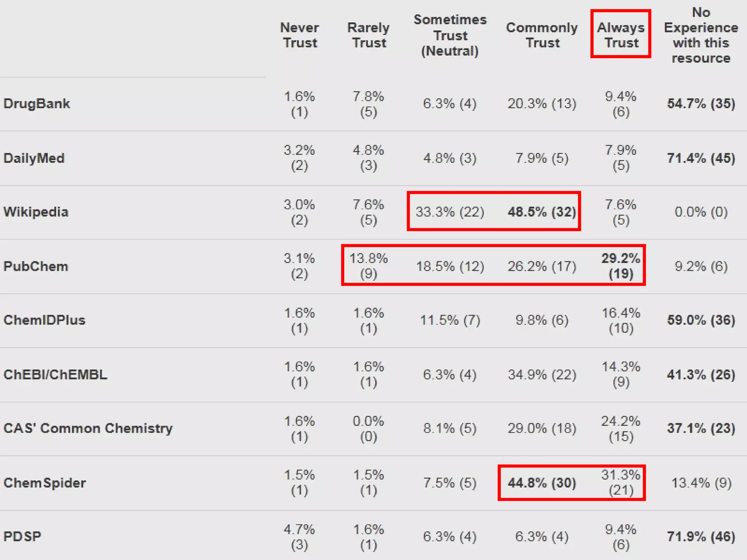The width and height of the screenshot is (747, 560).
Task: Select the Commonly Trust column header
Action: [x=542, y=35]
